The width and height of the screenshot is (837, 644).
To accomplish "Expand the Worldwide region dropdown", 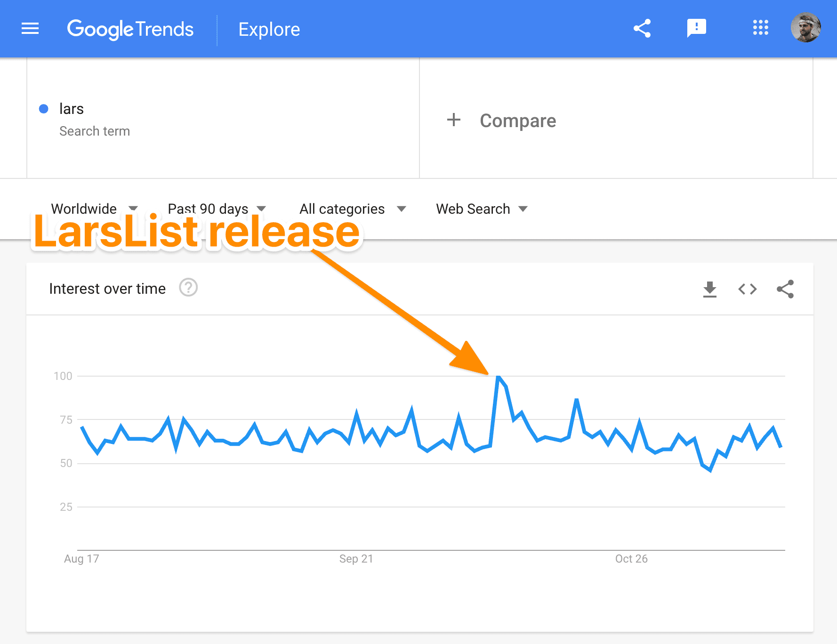I will [x=94, y=209].
